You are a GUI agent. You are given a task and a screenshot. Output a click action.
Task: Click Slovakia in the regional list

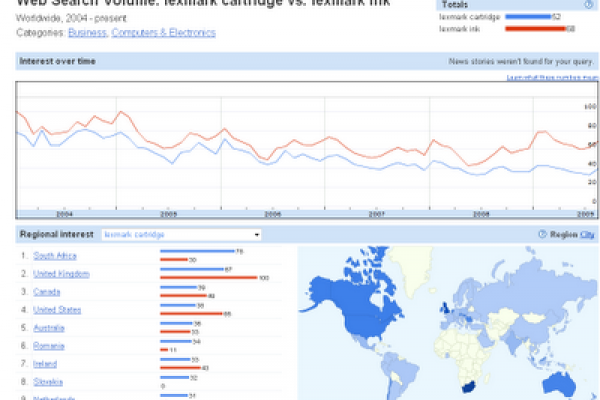[48, 381]
